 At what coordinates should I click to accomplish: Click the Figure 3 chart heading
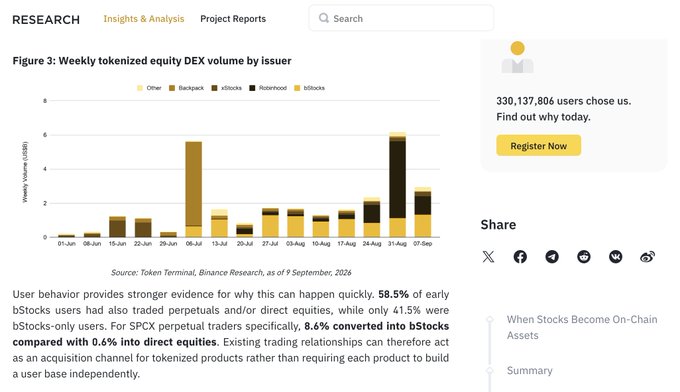152,61
